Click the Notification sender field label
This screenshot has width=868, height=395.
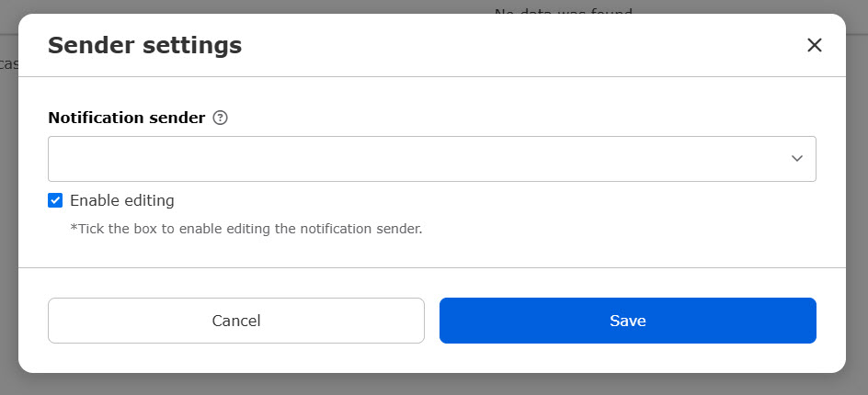pyautogui.click(x=126, y=118)
